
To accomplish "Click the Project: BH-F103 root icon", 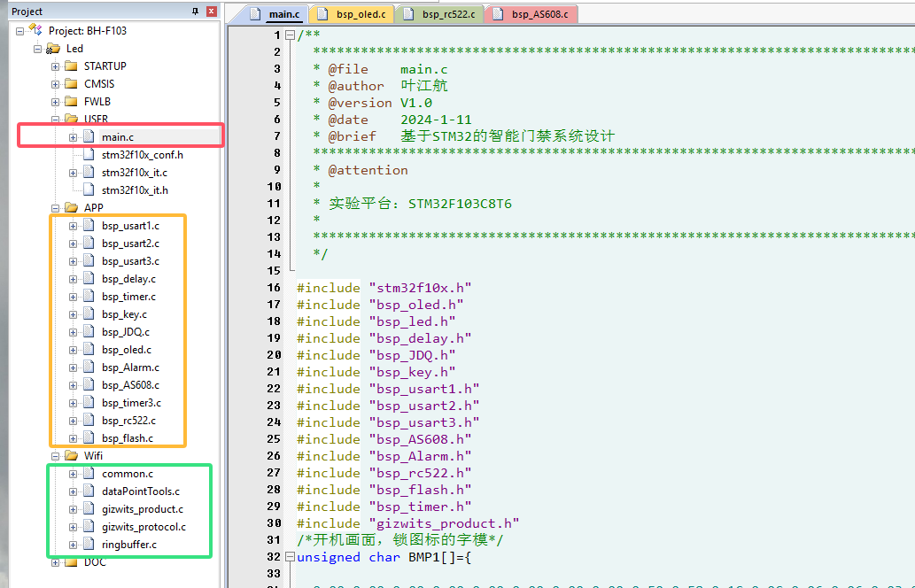I will [x=35, y=30].
